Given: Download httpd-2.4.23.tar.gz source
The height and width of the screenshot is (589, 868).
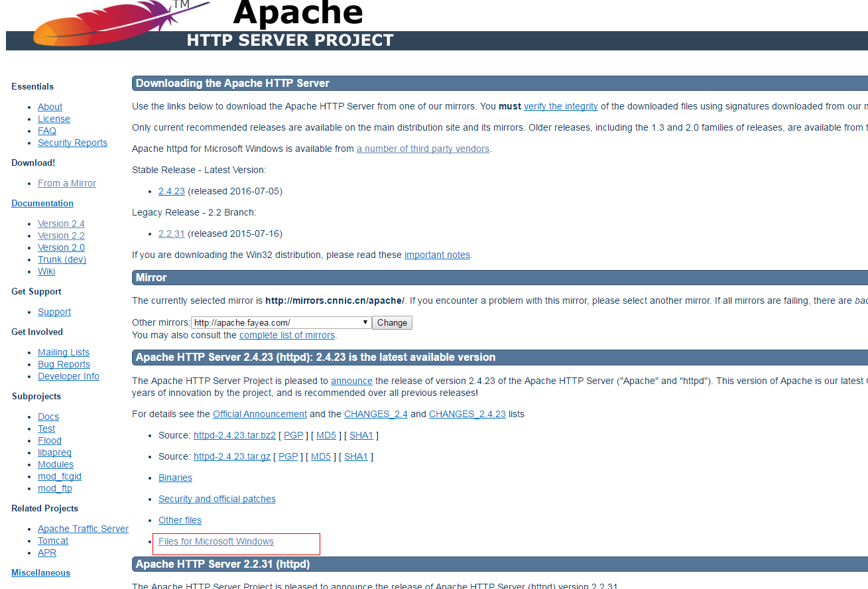Looking at the screenshot, I should (x=232, y=456).
